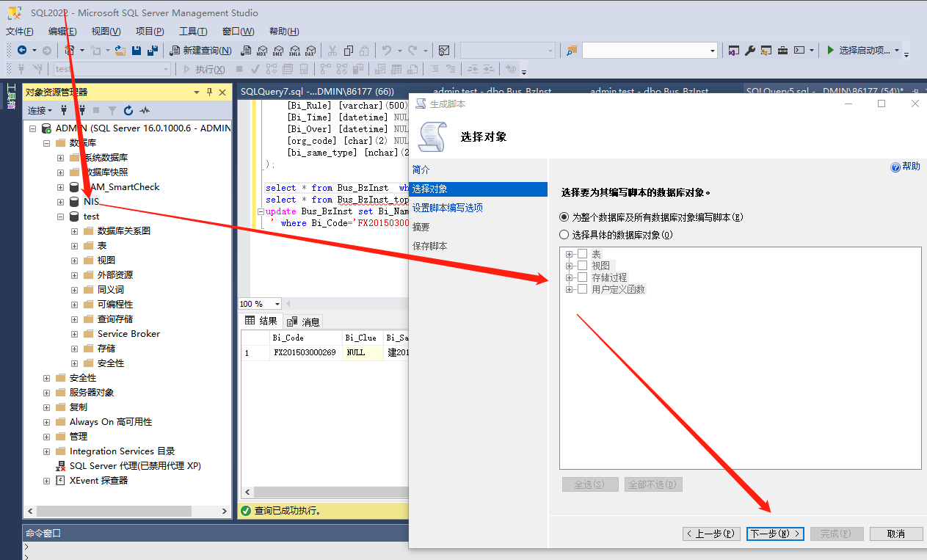
Task: Open the 文件(F) menu
Action: (x=20, y=32)
